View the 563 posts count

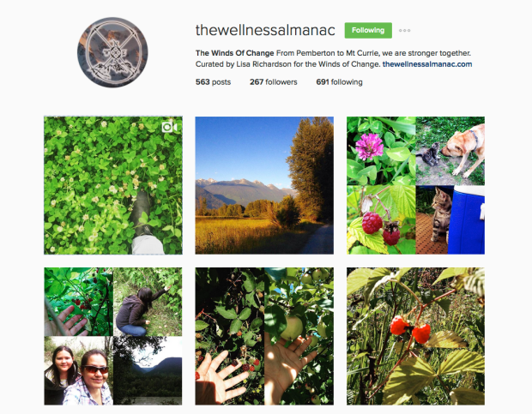click(213, 82)
